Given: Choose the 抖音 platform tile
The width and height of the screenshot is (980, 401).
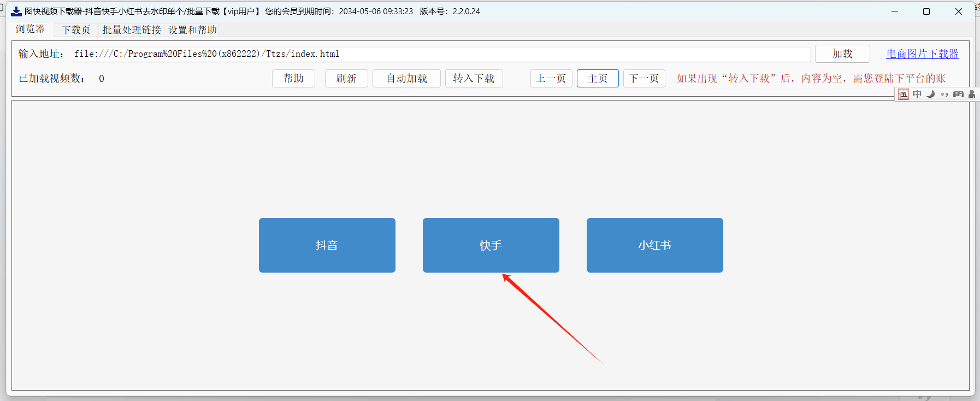Looking at the screenshot, I should tap(327, 245).
